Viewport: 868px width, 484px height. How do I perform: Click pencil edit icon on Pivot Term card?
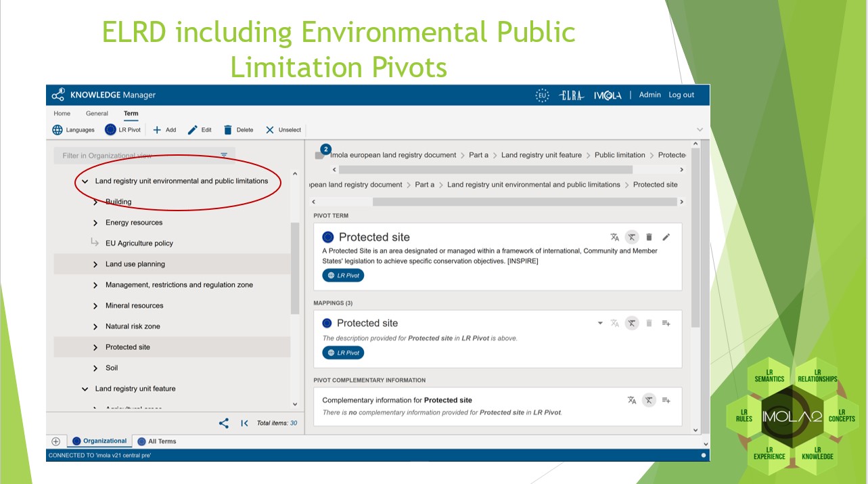pos(666,237)
